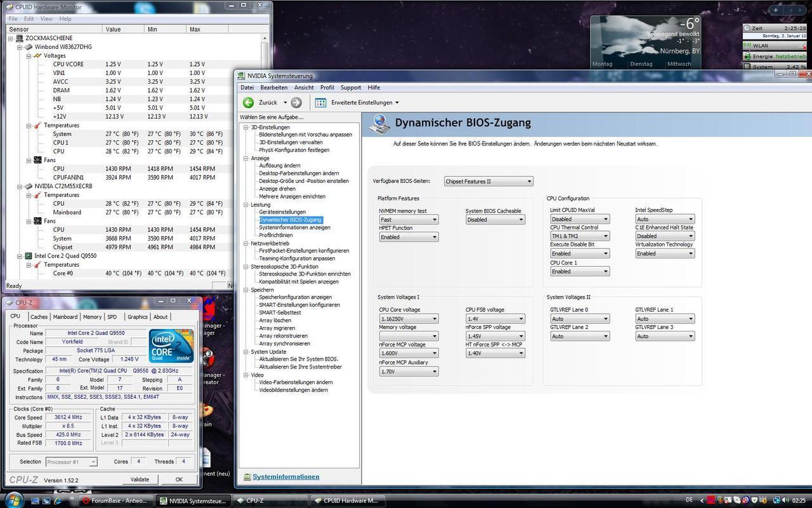Screen dimensions: 812x508
Task: Switch to the Memory tab in CPU-Z
Action: pyautogui.click(x=92, y=317)
